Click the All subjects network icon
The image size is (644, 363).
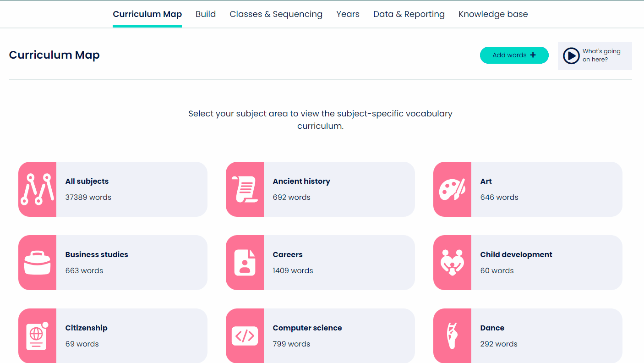point(37,189)
